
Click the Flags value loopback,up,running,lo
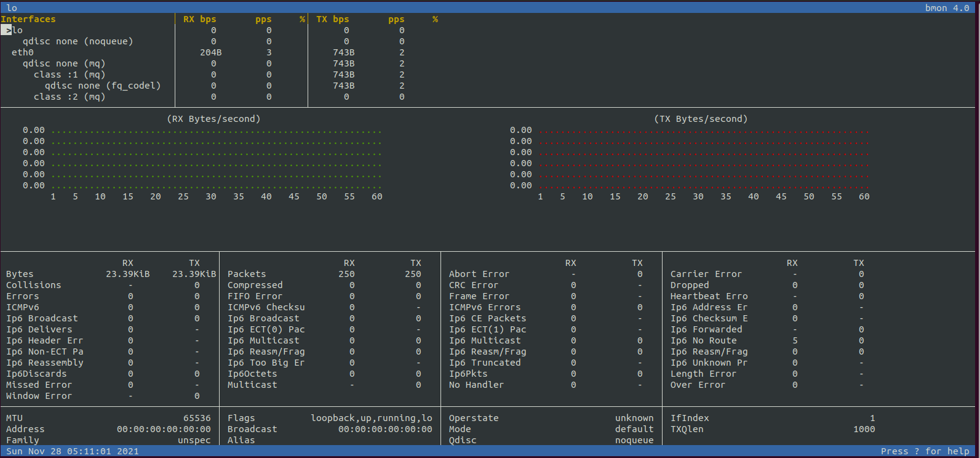372,418
